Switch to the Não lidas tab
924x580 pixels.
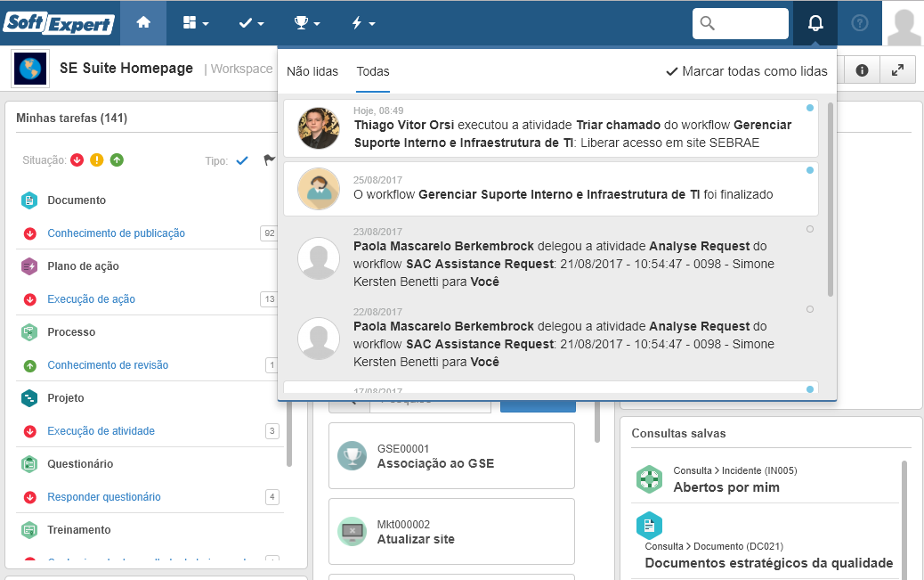pyautogui.click(x=312, y=71)
